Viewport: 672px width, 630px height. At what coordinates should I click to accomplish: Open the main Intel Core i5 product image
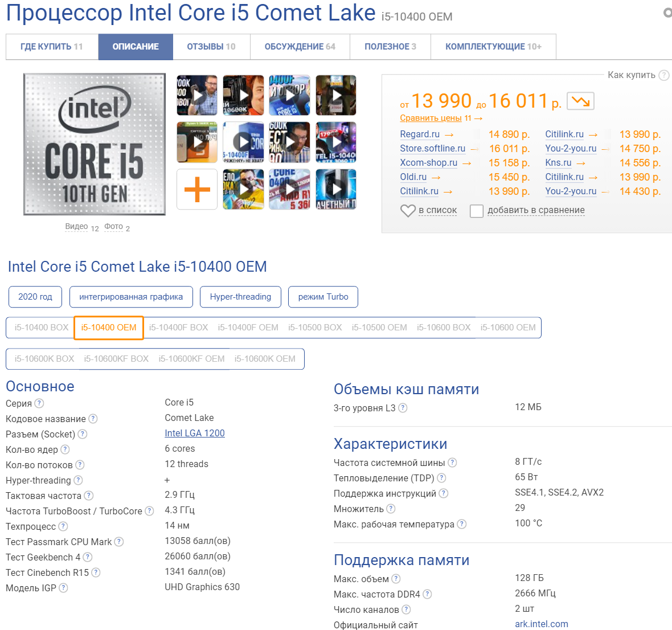point(95,144)
